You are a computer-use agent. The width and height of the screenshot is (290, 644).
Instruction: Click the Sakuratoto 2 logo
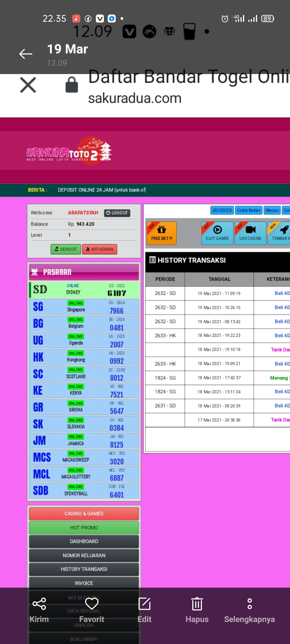click(x=69, y=151)
